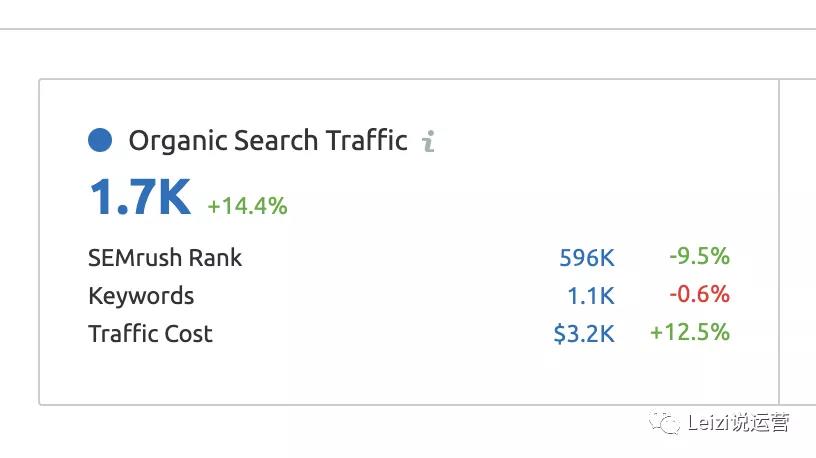Viewport: 816px width, 458px height.
Task: Click the card's right vertical border line
Action: pos(779,242)
